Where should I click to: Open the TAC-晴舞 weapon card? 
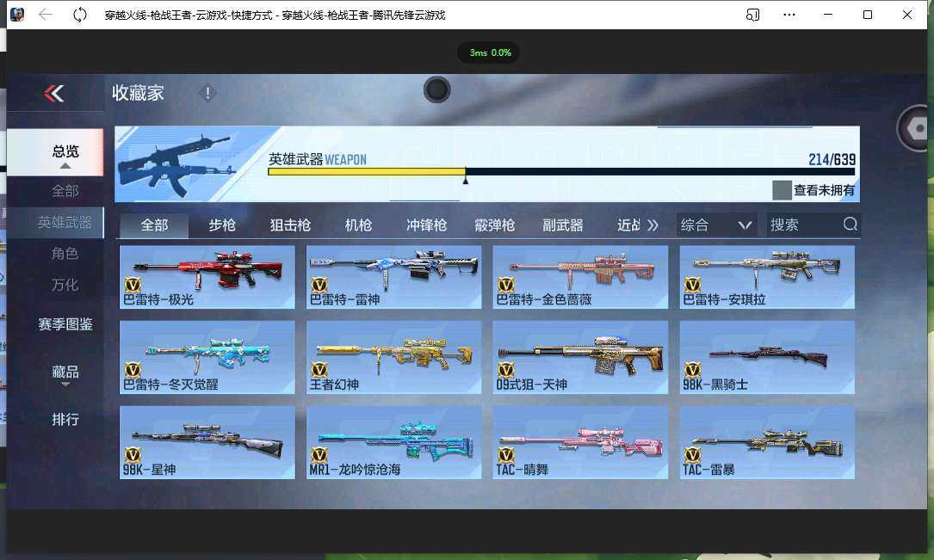pyautogui.click(x=581, y=442)
